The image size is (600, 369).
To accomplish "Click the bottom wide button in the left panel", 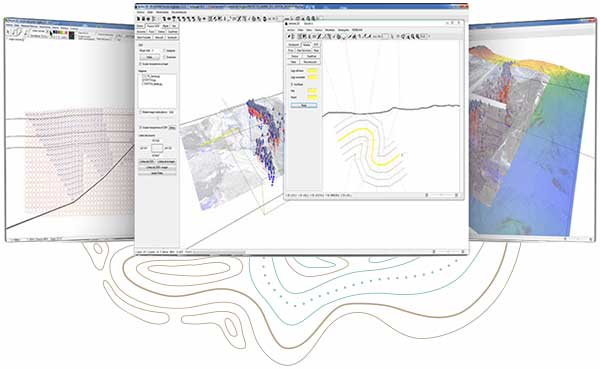I will click(157, 173).
